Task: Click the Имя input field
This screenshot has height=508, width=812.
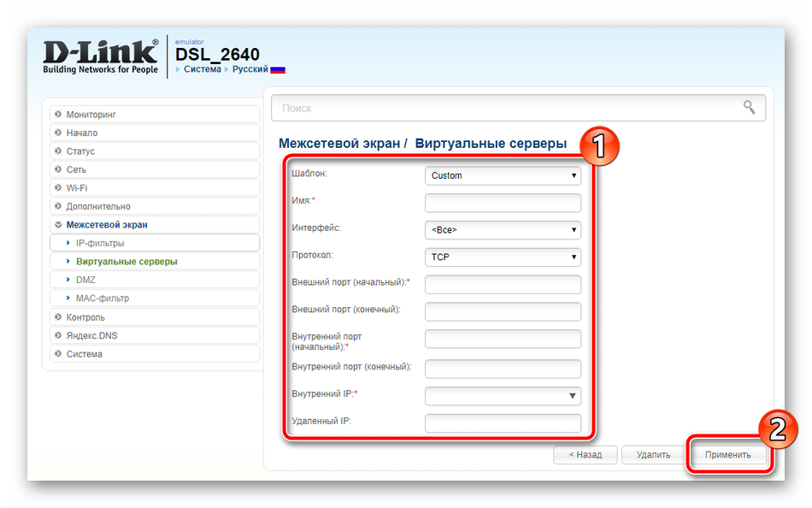Action: [503, 203]
